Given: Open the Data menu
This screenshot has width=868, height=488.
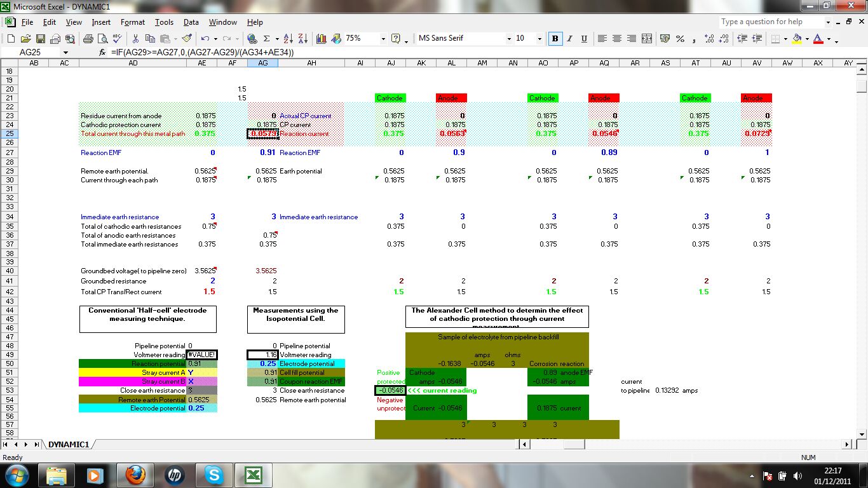Looking at the screenshot, I should (191, 22).
